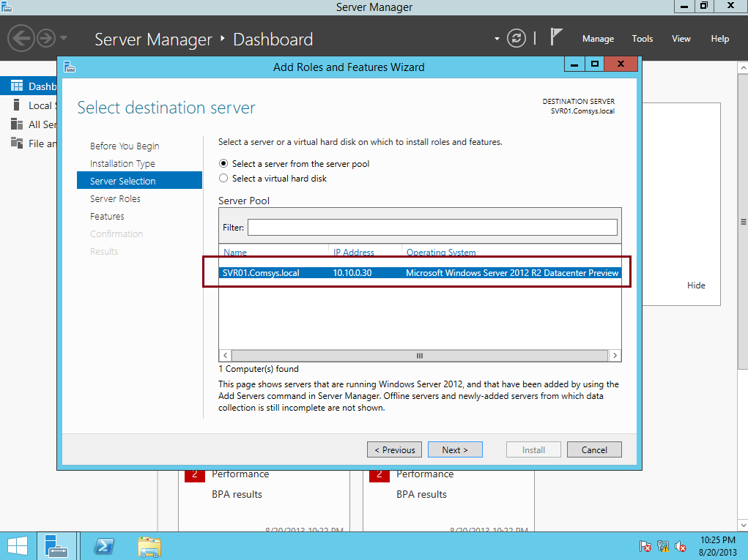Select File and Storage Services icon
The height and width of the screenshot is (560, 748).
[17, 143]
